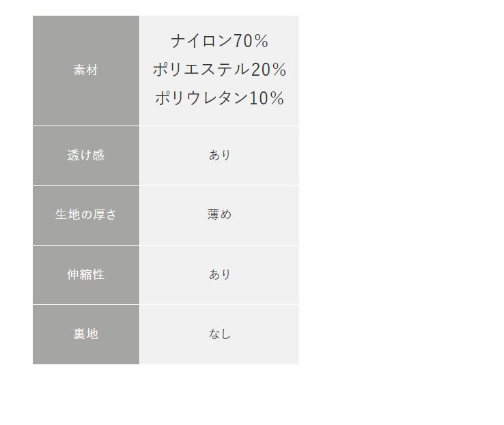Click the blank white area right of the table
The image size is (504, 425).
(x=402, y=191)
